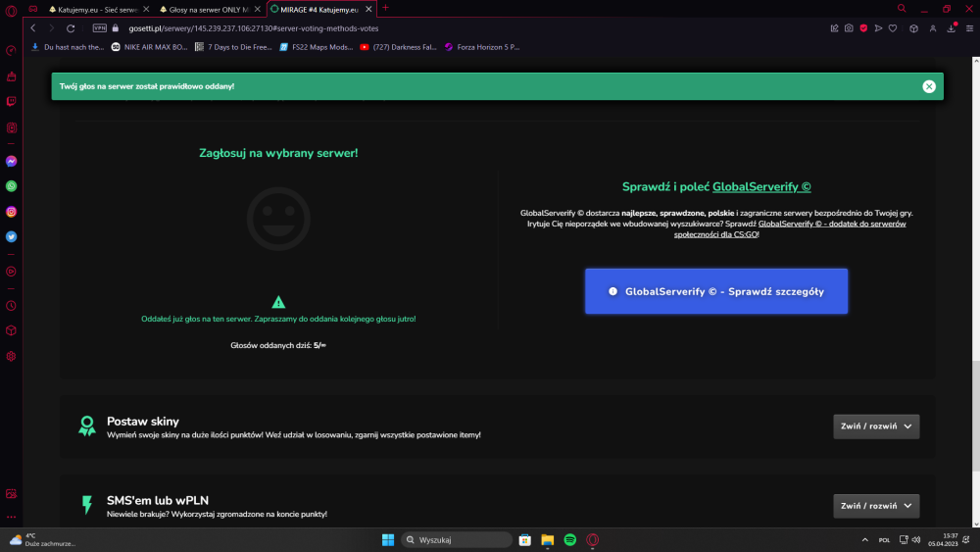This screenshot has height=552, width=980.
Task: Search tabs with magnifier icon
Action: (902, 9)
